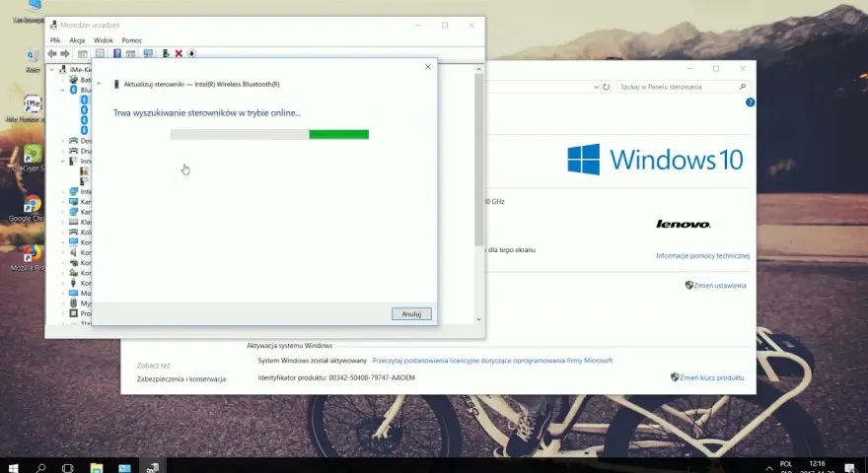The height and width of the screenshot is (473, 868).
Task: Click the blue question mark Help toolbar icon
Action: [116, 53]
